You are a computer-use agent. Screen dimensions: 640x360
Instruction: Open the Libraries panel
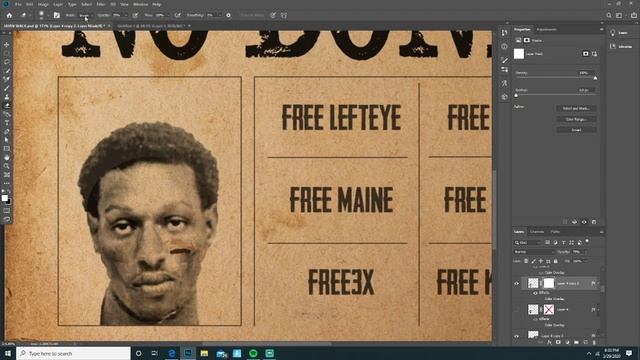click(x=620, y=47)
